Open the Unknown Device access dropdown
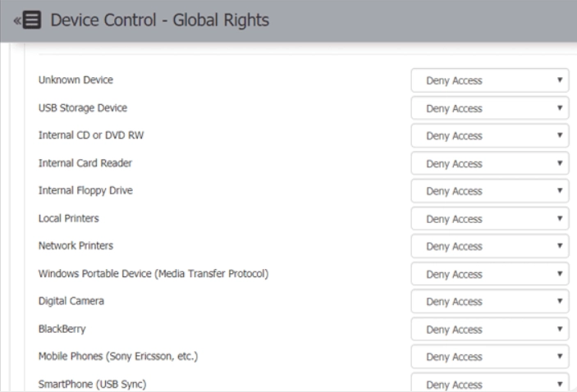Image resolution: width=577 pixels, height=392 pixels. tap(490, 80)
